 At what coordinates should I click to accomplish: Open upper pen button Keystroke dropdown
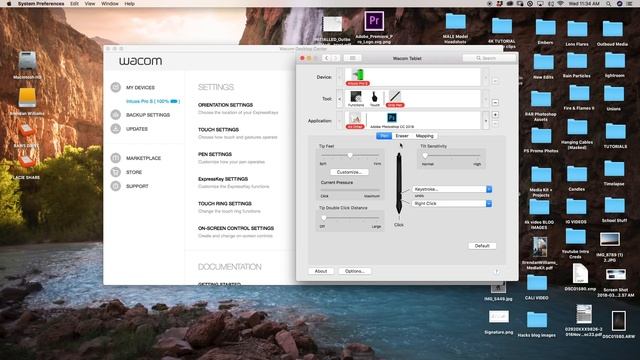[x=452, y=189]
